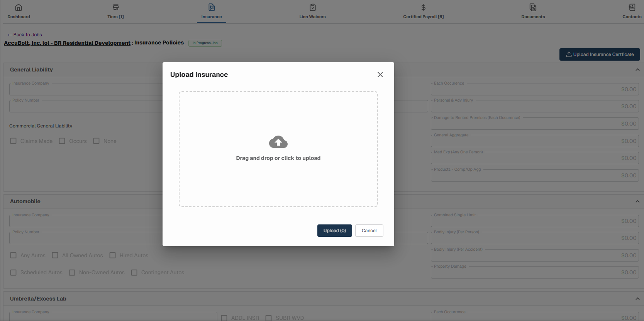
Task: Click Combined Single Limit field
Action: pos(535,221)
